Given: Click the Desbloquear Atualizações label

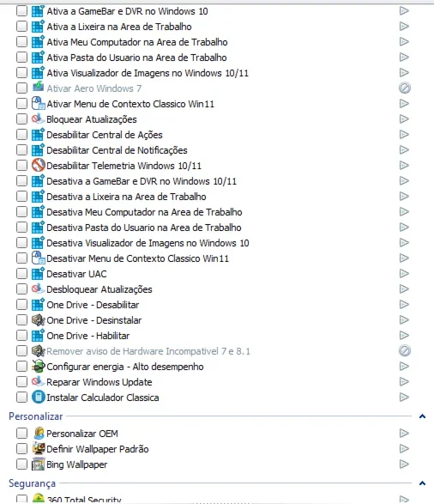Looking at the screenshot, I should 99,289.
